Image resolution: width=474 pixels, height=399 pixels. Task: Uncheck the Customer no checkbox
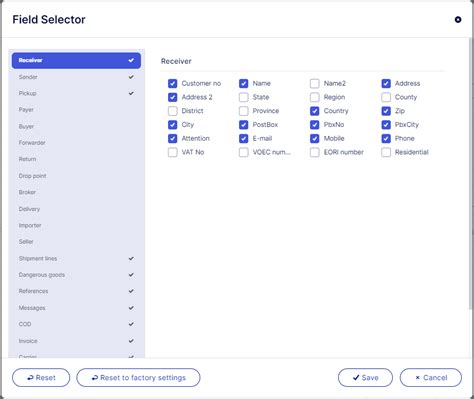pos(173,83)
